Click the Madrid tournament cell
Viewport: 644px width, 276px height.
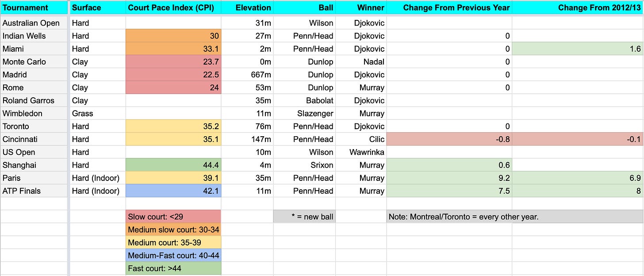[34, 74]
